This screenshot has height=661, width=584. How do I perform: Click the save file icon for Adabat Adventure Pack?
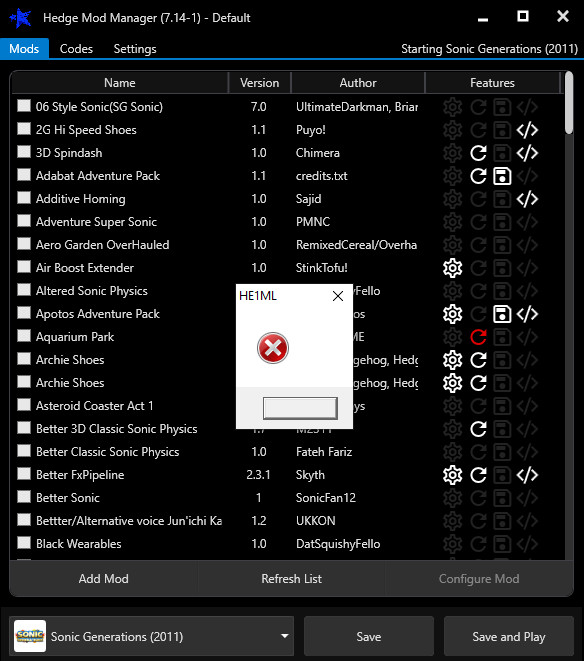[x=502, y=176]
